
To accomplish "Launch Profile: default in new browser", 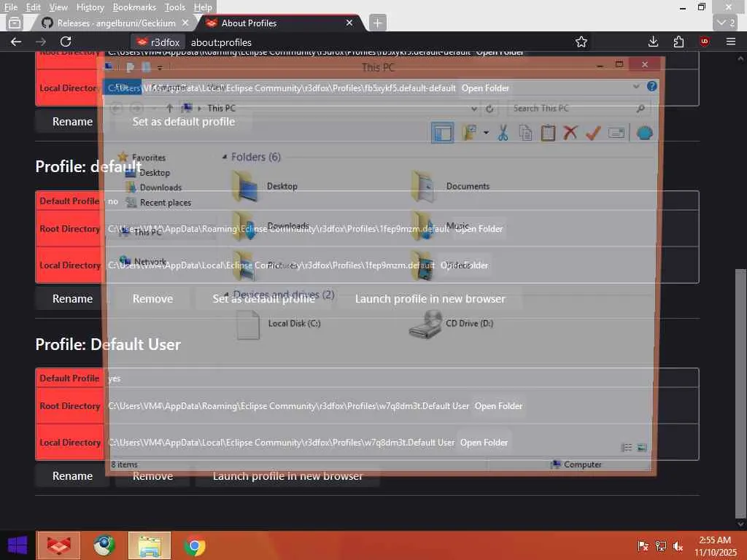I will pyautogui.click(x=430, y=298).
